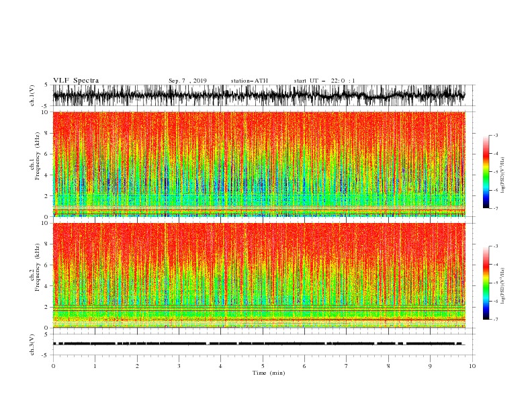Click the "Time (min)" axis title
The width and height of the screenshot is (532, 411).
pos(269,373)
